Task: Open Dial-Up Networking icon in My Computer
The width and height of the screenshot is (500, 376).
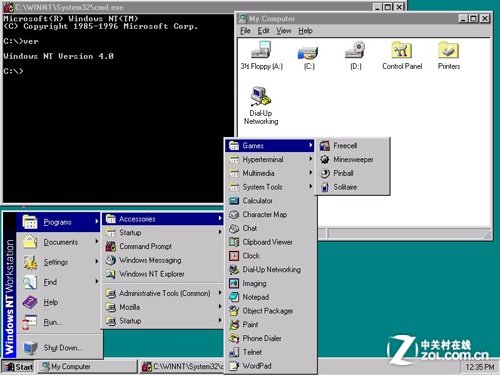Action: tap(261, 105)
